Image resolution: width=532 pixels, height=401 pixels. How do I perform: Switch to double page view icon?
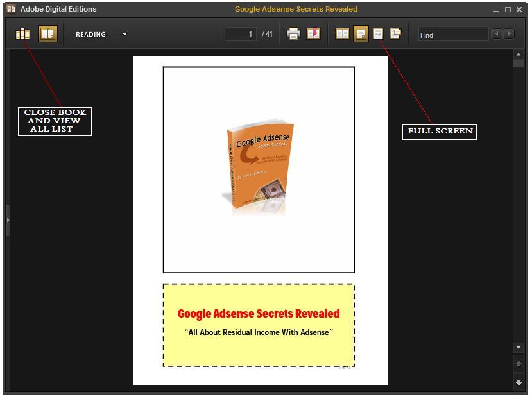(342, 33)
